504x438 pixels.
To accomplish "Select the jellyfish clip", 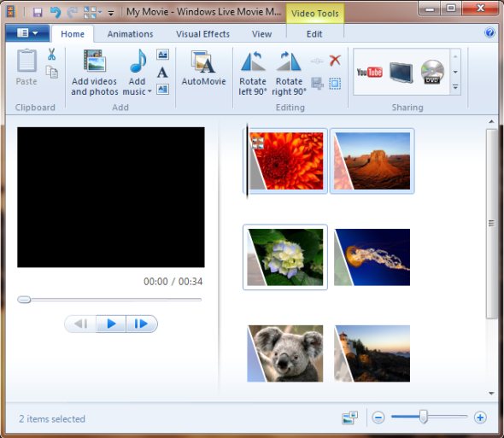I will point(372,257).
